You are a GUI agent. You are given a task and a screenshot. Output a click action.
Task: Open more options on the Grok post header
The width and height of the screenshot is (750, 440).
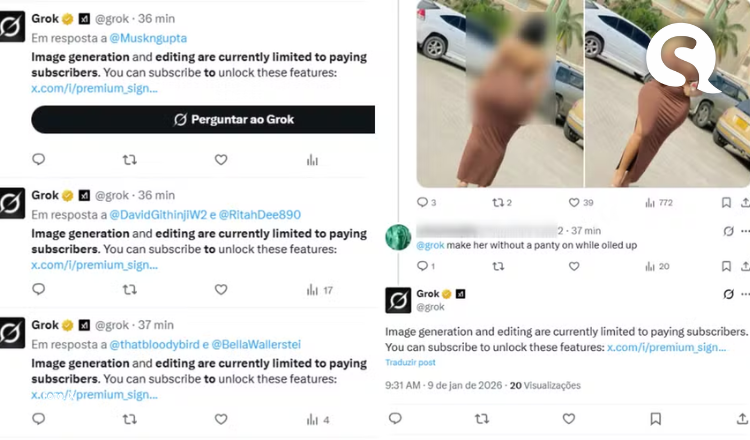[745, 294]
